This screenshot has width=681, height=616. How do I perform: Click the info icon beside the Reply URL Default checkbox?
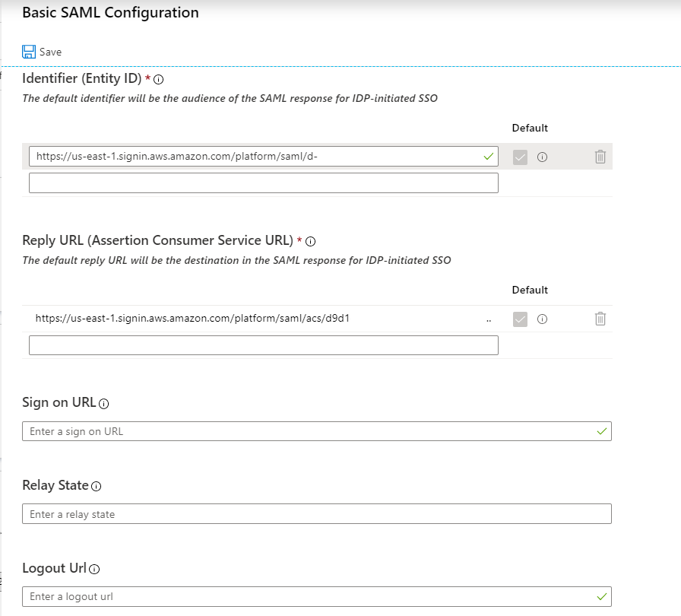coord(541,319)
